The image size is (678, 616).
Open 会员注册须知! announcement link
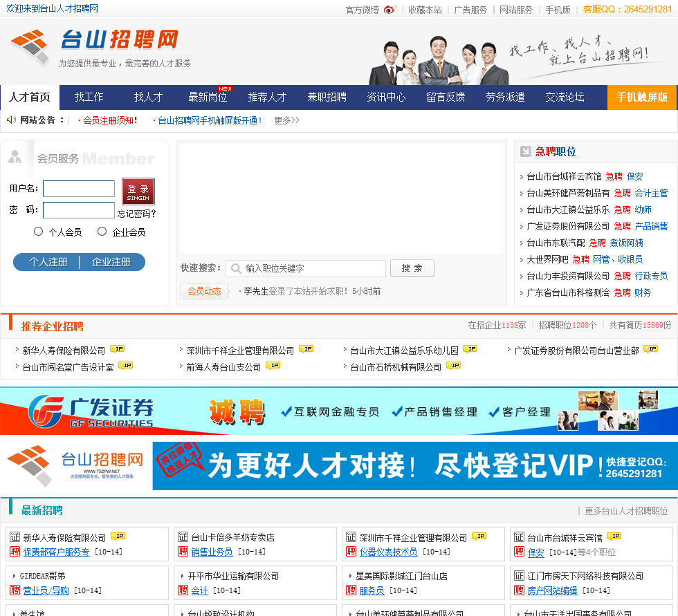click(110, 120)
